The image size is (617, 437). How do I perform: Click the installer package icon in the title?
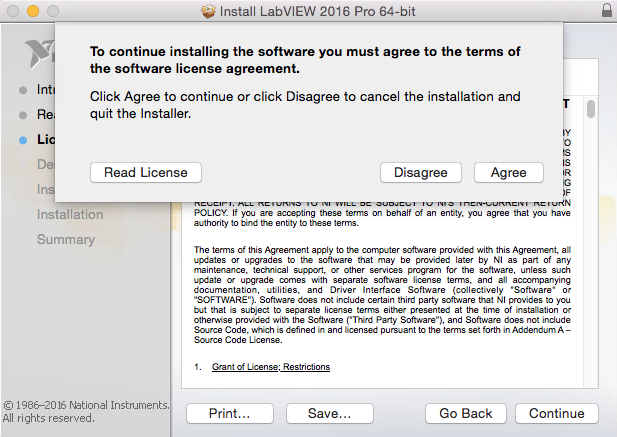(x=209, y=11)
